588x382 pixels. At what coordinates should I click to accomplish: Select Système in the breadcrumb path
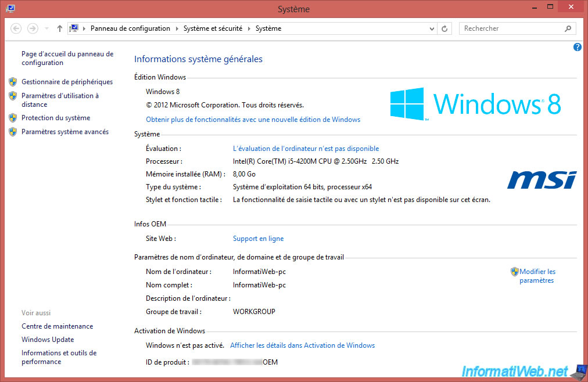268,28
